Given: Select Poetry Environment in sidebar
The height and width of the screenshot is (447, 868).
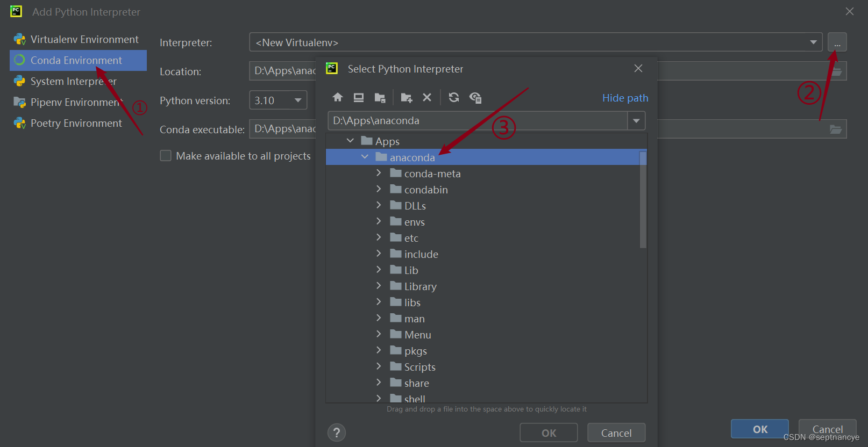Looking at the screenshot, I should [x=78, y=123].
